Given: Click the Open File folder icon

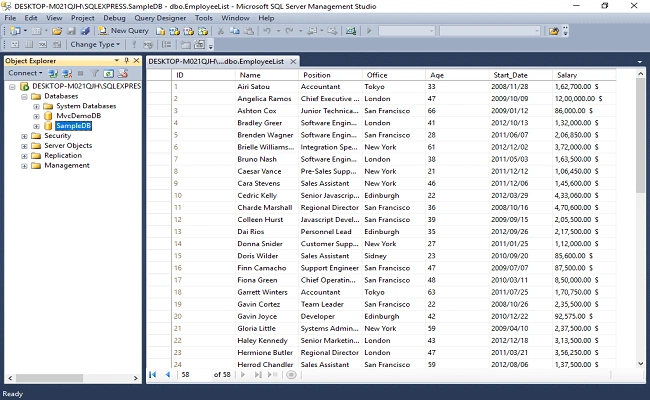Looking at the screenshot, I should (57, 31).
